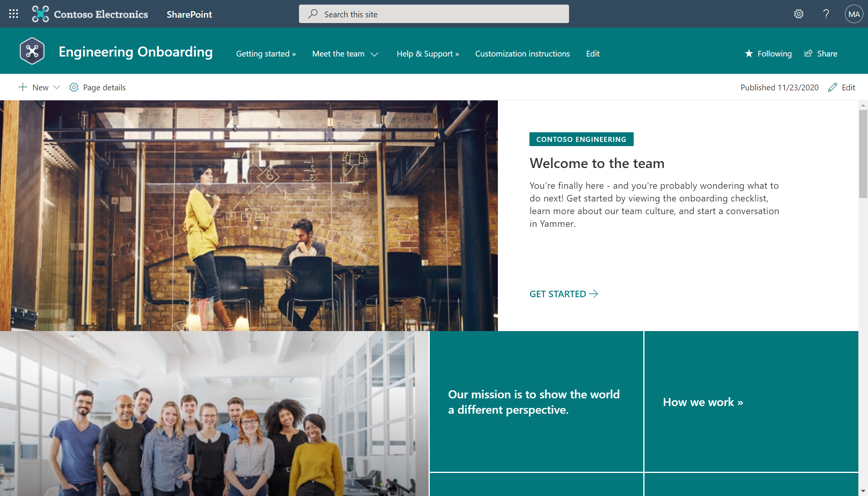Click the Help question mark icon
The image size is (868, 496).
click(826, 14)
